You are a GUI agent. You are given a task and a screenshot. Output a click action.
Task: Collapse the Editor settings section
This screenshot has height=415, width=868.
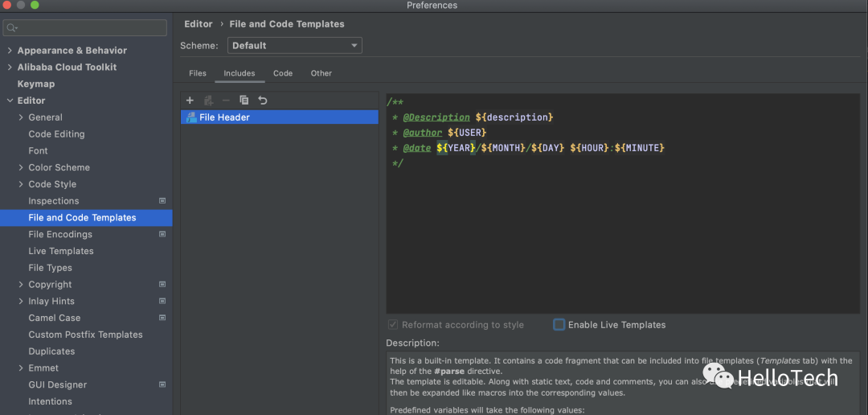[10, 101]
